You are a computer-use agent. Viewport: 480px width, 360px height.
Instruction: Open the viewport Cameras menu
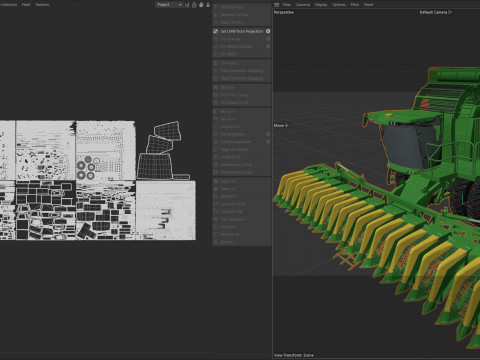pyautogui.click(x=303, y=5)
